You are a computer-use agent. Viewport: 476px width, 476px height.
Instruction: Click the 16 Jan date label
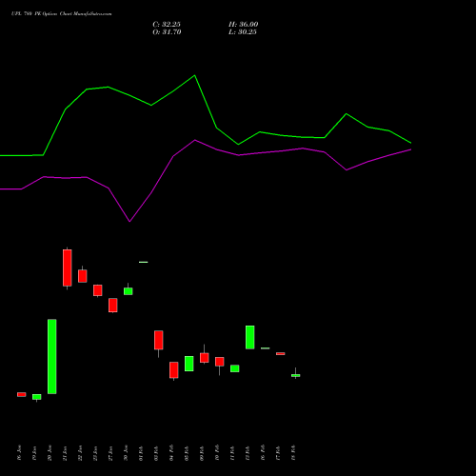[19, 452]
